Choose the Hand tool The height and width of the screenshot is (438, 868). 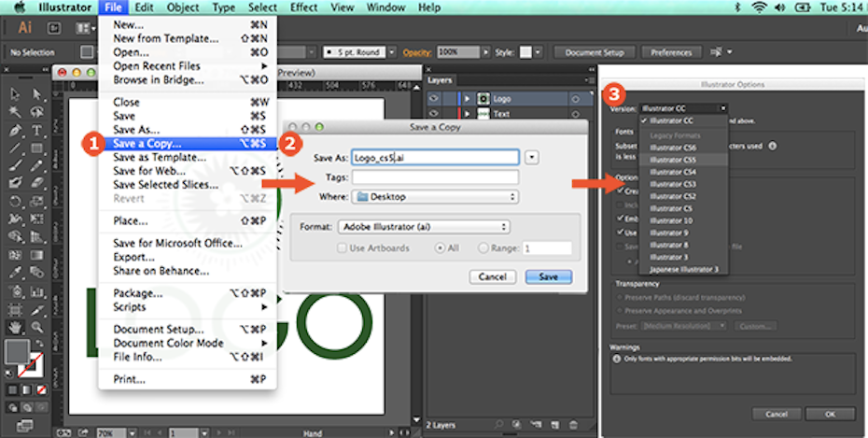(16, 327)
